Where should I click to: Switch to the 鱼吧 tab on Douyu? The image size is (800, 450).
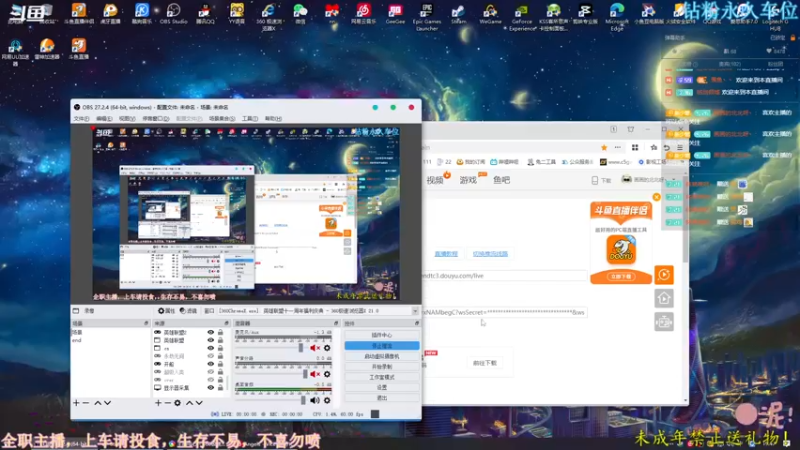click(502, 180)
